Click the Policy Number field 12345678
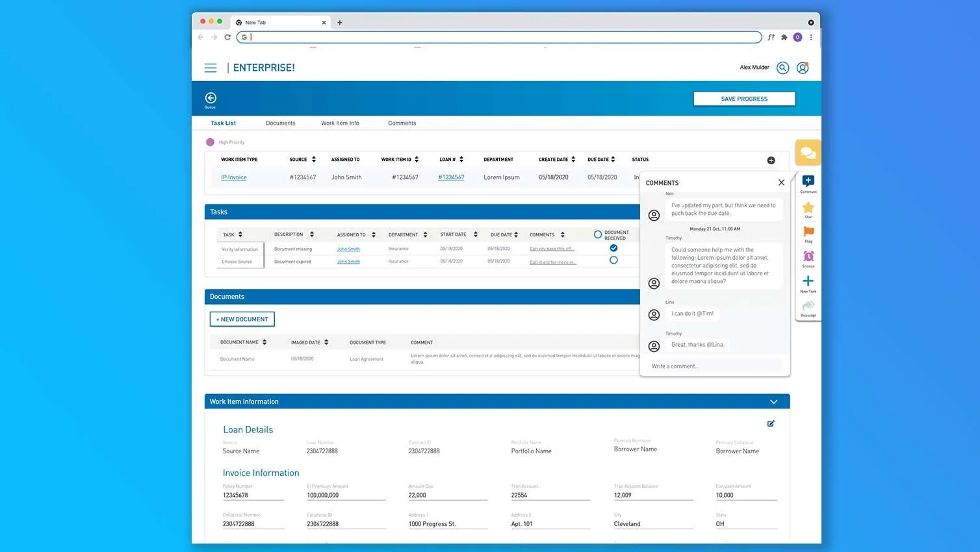This screenshot has height=552, width=980. [253, 496]
